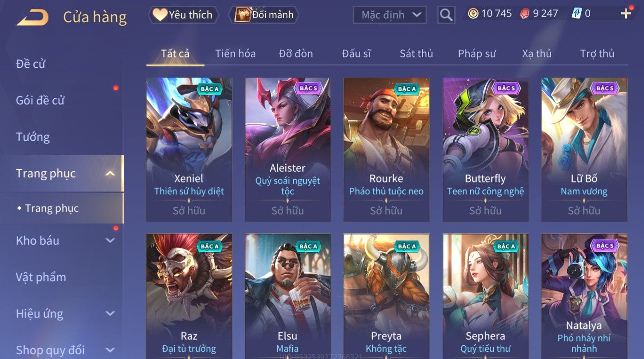This screenshot has height=359, width=644.
Task: Switch to the Pháp sư tab
Action: tap(477, 53)
